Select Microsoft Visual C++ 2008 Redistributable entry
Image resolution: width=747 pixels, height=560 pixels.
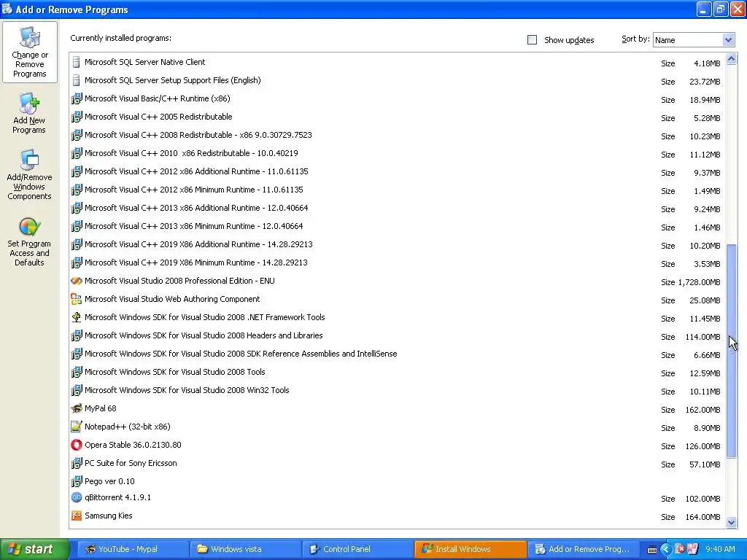[x=397, y=135]
